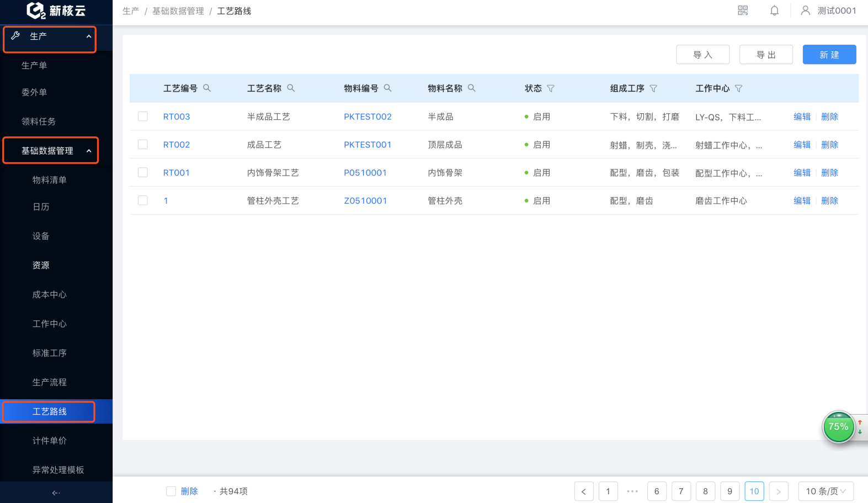The width and height of the screenshot is (868, 503).
Task: Open 日历 menu item
Action: coord(41,207)
